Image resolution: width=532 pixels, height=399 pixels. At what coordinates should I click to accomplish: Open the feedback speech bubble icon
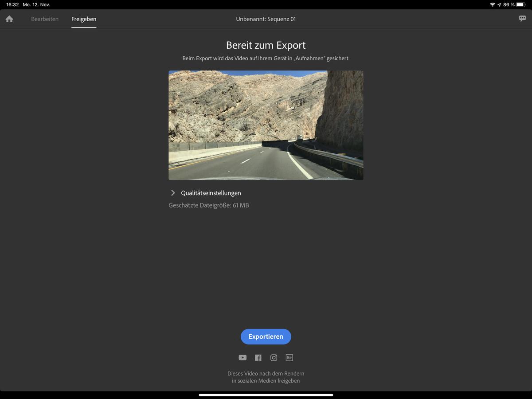pyautogui.click(x=522, y=19)
